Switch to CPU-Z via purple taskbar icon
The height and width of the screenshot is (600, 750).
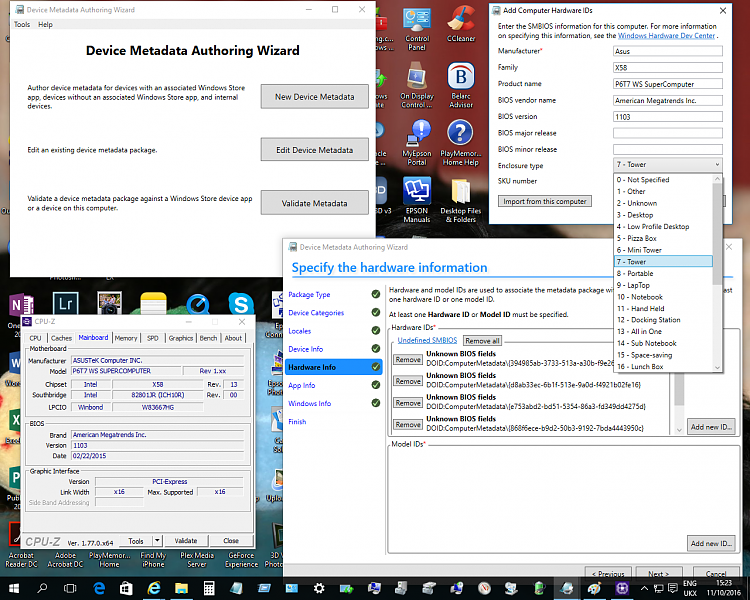[x=622, y=588]
